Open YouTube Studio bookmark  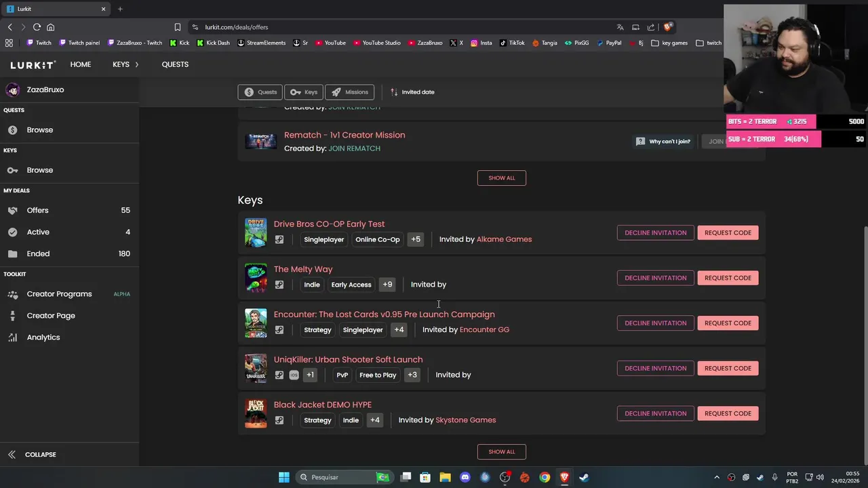pos(376,43)
